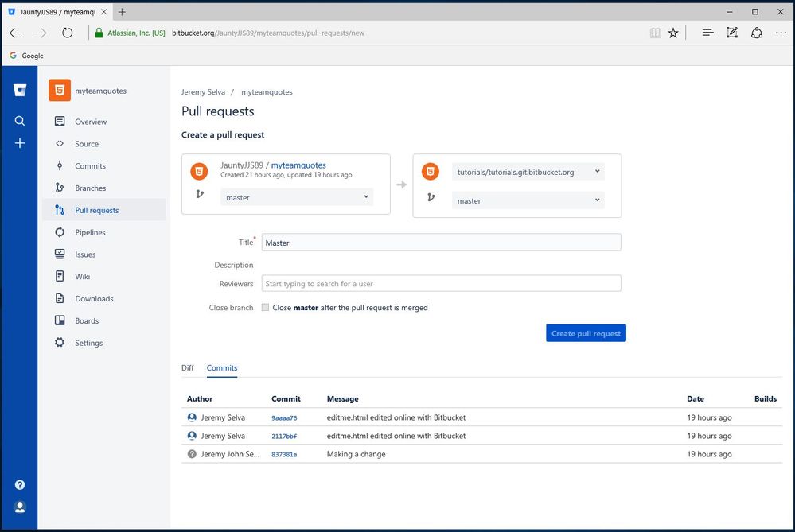Open Google bookmark in favorites bar
The image size is (795, 532).
[x=27, y=56]
